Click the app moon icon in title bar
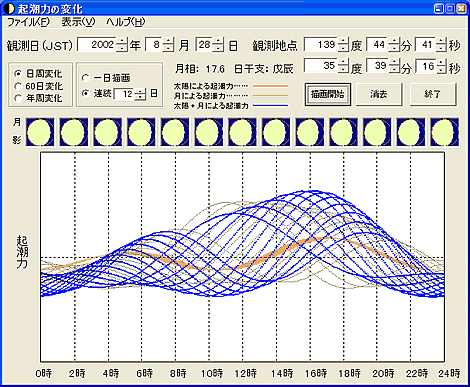The image size is (470, 387). (x=10, y=8)
